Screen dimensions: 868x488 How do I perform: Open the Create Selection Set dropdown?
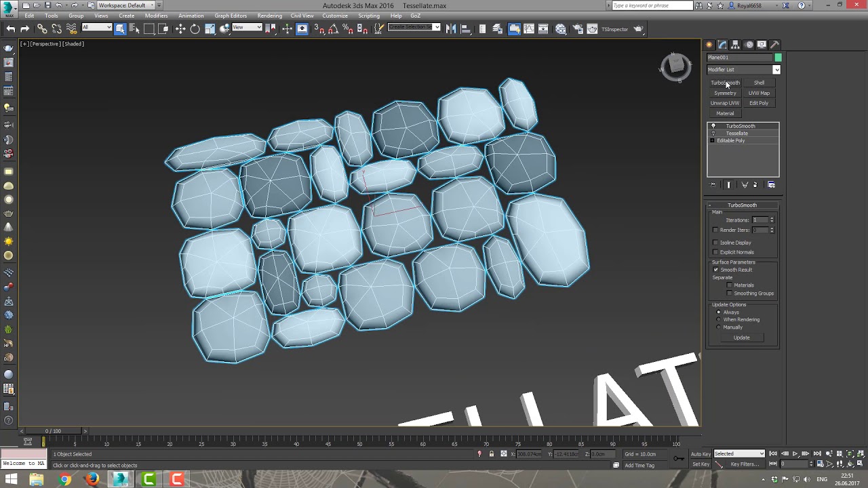coord(414,27)
